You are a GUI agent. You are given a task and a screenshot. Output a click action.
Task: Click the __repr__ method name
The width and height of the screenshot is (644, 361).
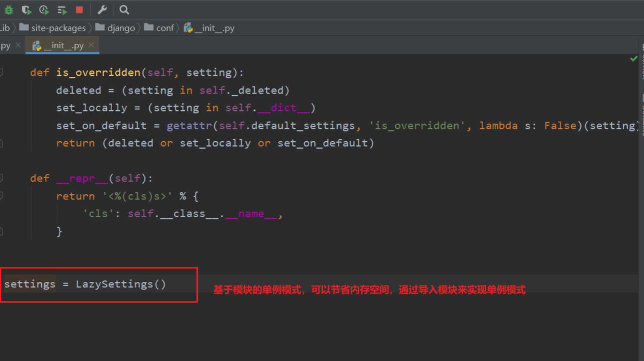click(x=82, y=178)
